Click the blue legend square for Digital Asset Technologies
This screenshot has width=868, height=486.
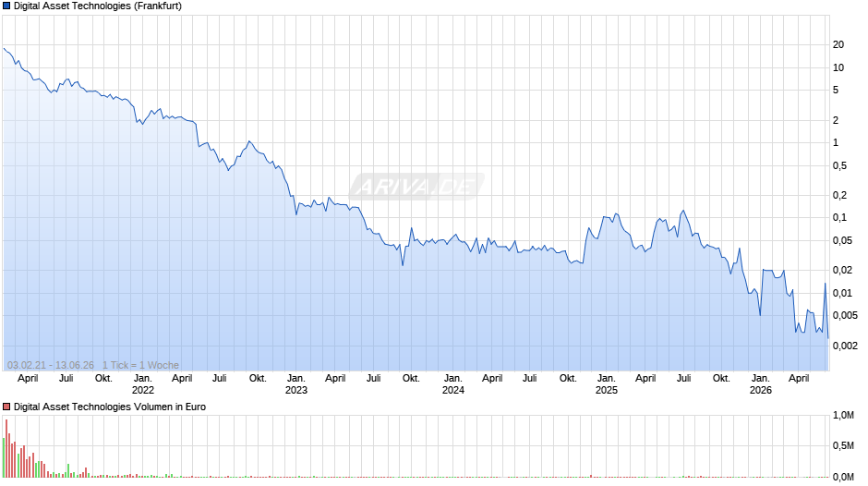tap(6, 6)
